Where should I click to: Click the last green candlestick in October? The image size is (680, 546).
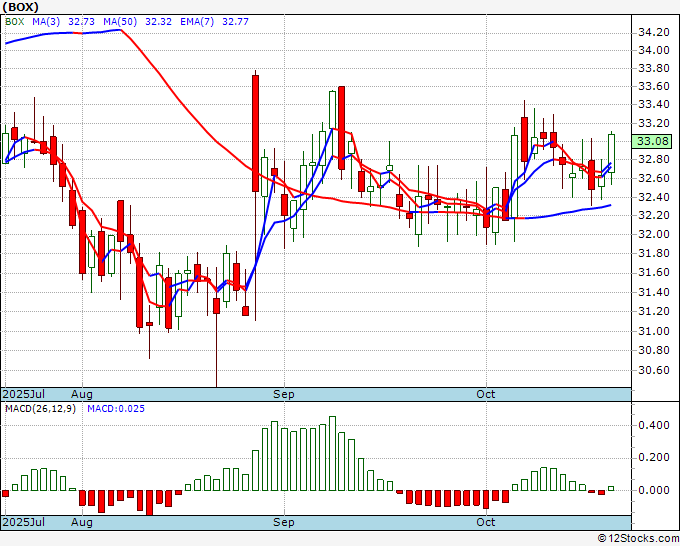pos(611,153)
